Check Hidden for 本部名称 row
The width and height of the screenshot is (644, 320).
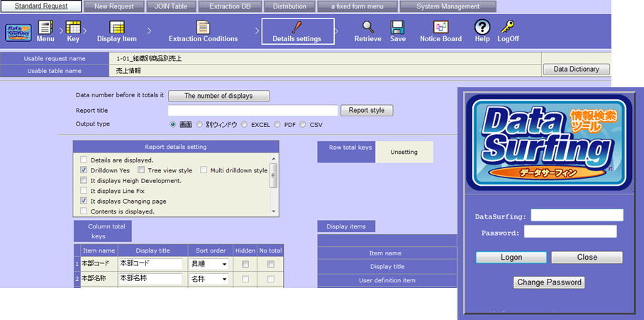coord(245,279)
